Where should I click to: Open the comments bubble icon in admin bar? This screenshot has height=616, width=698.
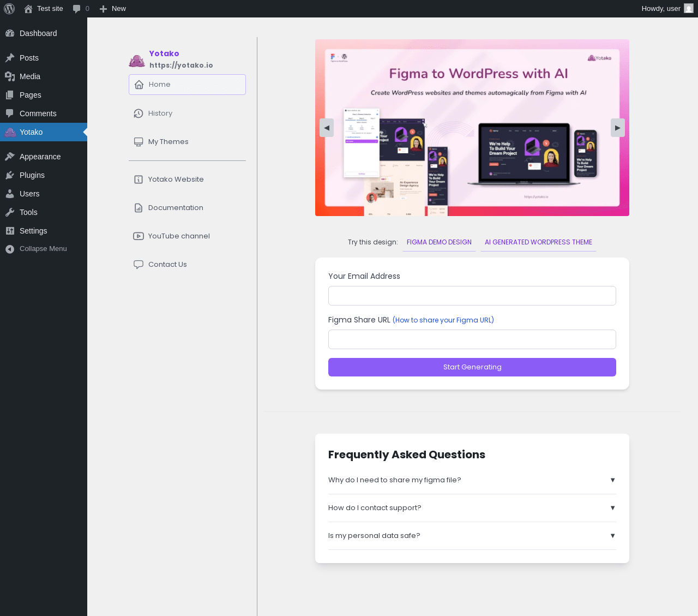point(77,9)
